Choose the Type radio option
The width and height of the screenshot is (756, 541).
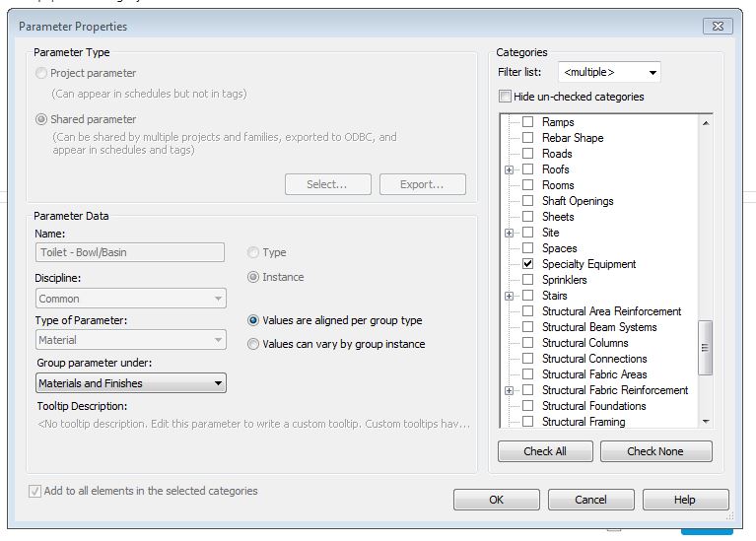tap(252, 252)
